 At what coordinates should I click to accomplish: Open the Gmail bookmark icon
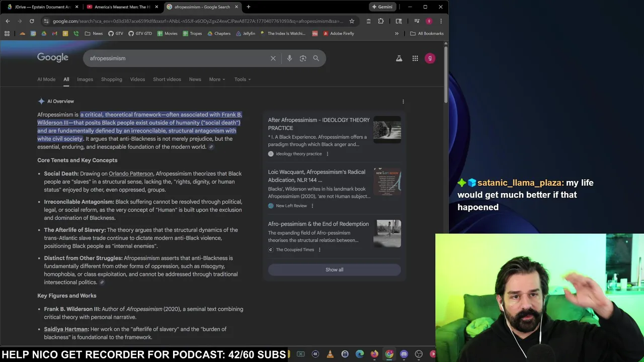tap(54, 33)
